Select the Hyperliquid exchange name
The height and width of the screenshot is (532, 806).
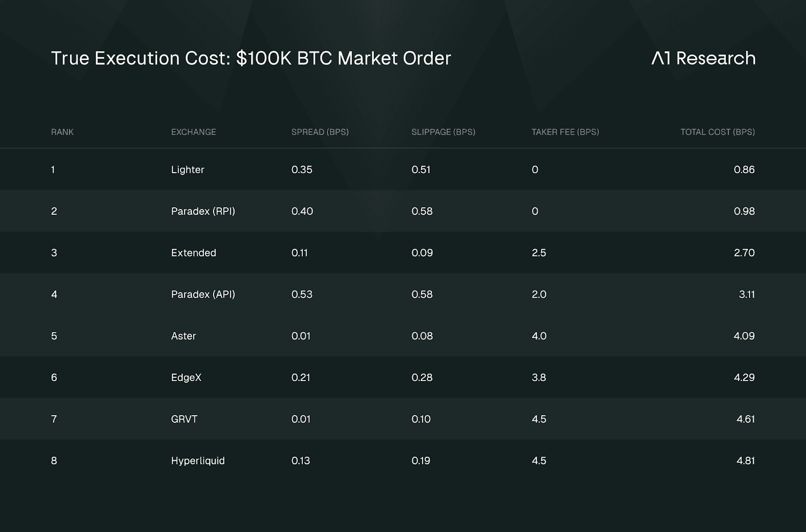point(197,461)
